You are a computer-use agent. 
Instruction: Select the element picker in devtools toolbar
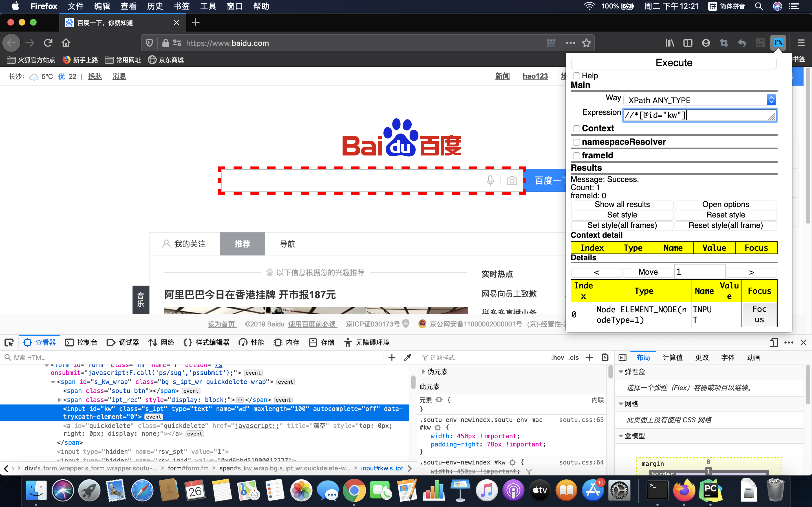9,342
